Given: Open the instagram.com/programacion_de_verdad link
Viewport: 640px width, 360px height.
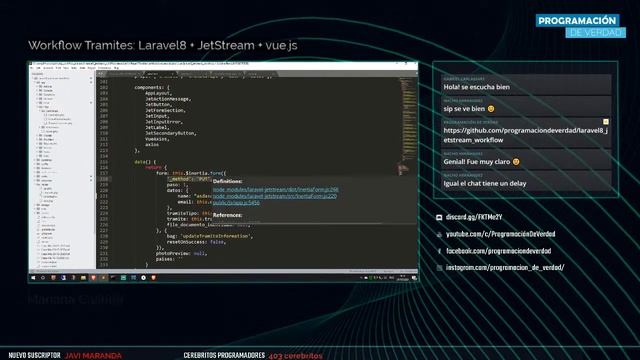Looking at the screenshot, I should click(505, 267).
